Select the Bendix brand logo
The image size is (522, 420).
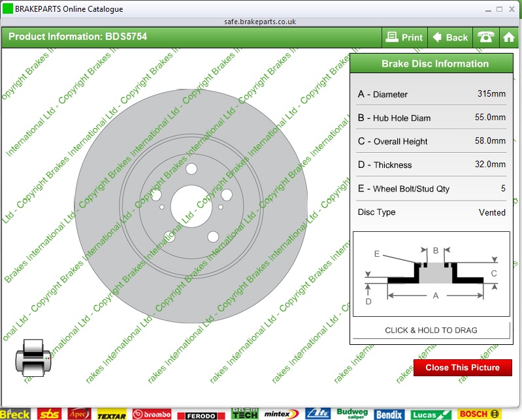tap(389, 414)
